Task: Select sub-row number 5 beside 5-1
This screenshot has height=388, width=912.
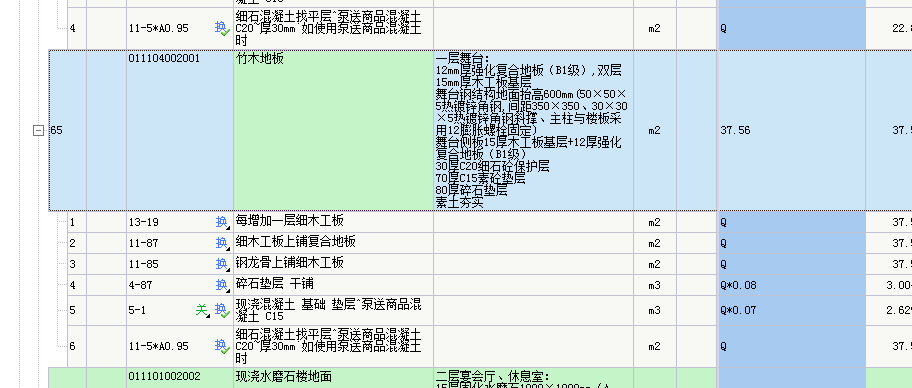Action: coord(77,311)
